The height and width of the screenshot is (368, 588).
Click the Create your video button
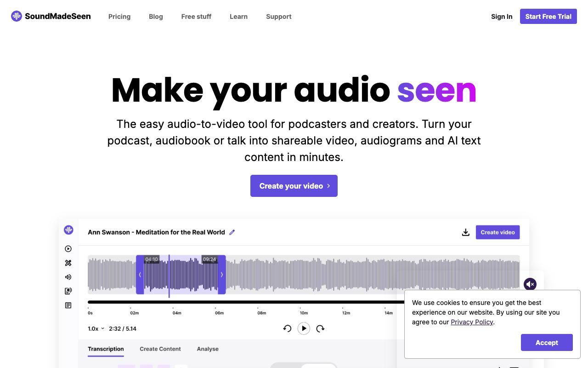pos(294,186)
